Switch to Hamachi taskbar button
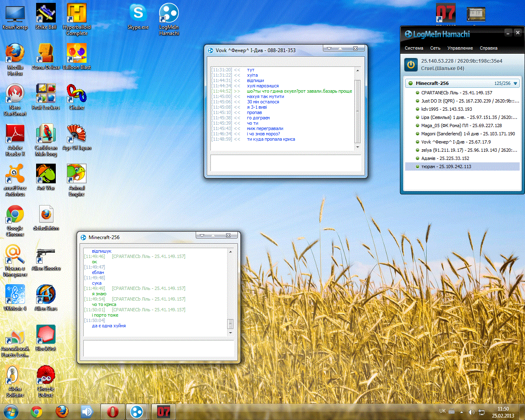Screen dimensions: 525x420 (x=137, y=411)
